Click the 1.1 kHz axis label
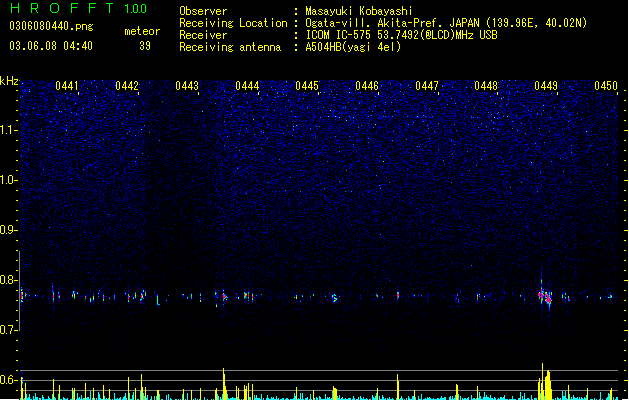Image resolution: width=629 pixels, height=400 pixels. point(8,130)
